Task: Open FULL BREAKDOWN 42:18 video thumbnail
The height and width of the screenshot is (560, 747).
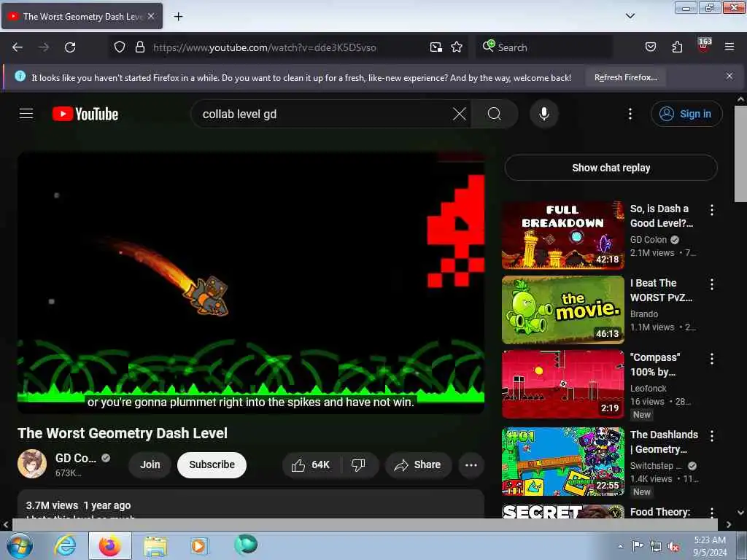Action: [562, 236]
